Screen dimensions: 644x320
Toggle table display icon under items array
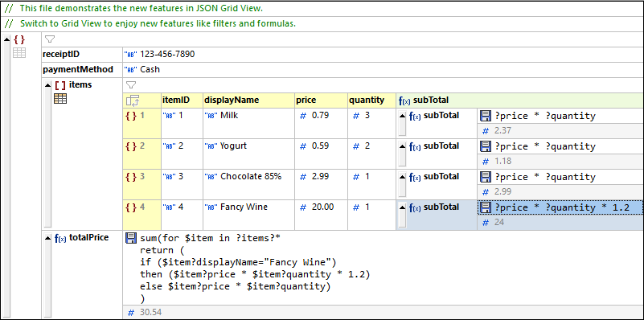coord(60,99)
